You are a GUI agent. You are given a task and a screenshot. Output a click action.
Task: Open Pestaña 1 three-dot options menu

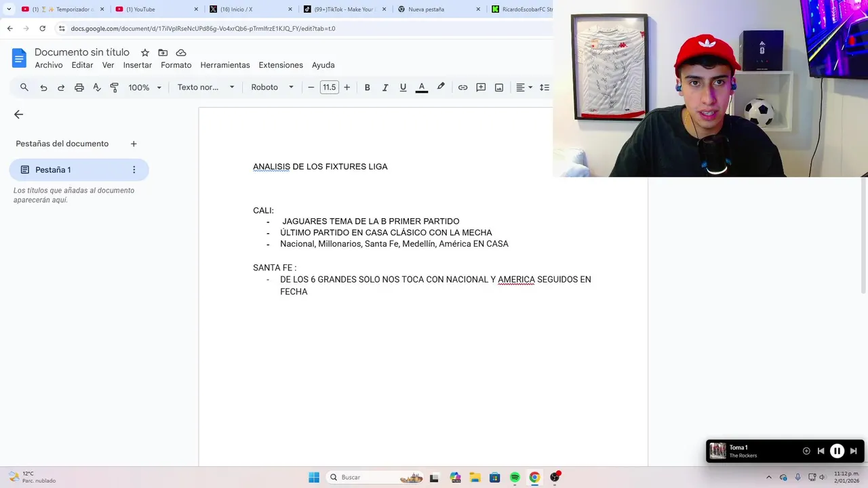[134, 169]
